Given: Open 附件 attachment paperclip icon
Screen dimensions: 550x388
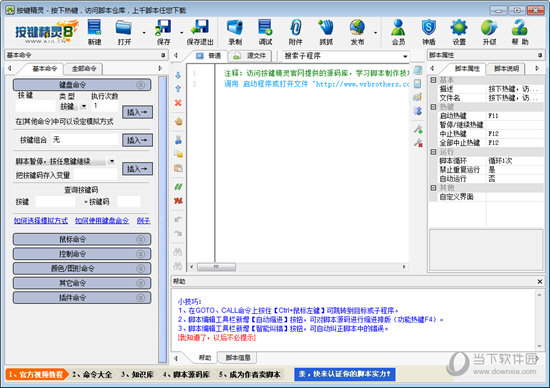Looking at the screenshot, I should click(295, 32).
